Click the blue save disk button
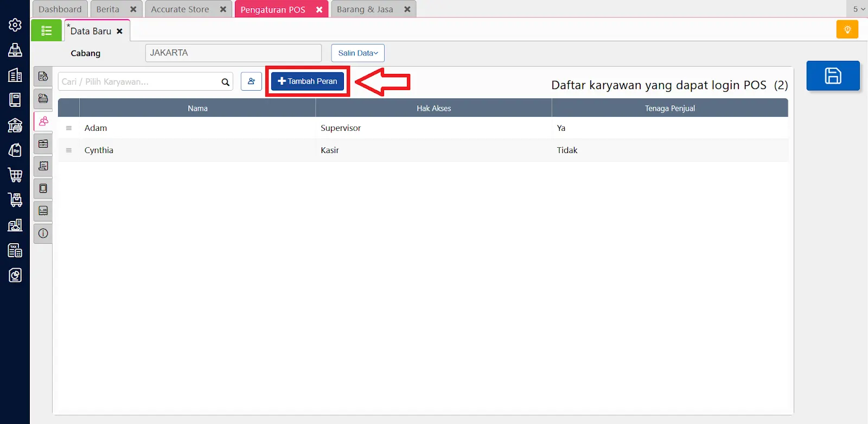The width and height of the screenshot is (868, 424). click(833, 75)
